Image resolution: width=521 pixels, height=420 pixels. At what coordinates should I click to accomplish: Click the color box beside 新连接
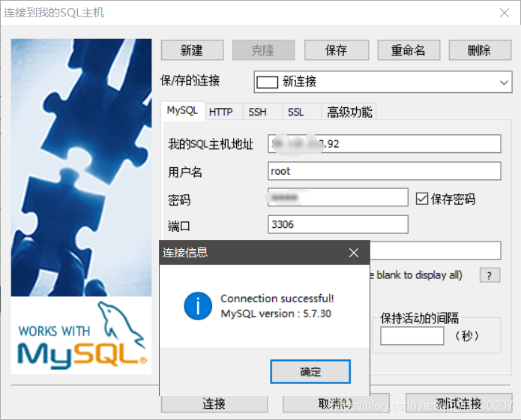tap(267, 82)
